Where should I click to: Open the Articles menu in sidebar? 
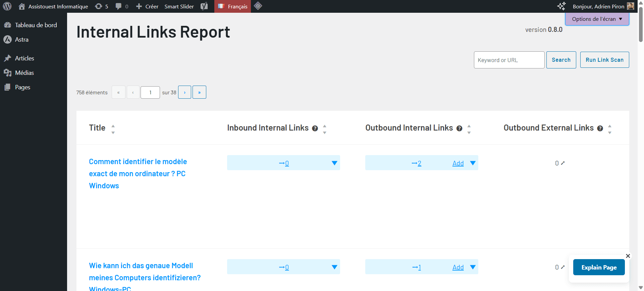(24, 58)
